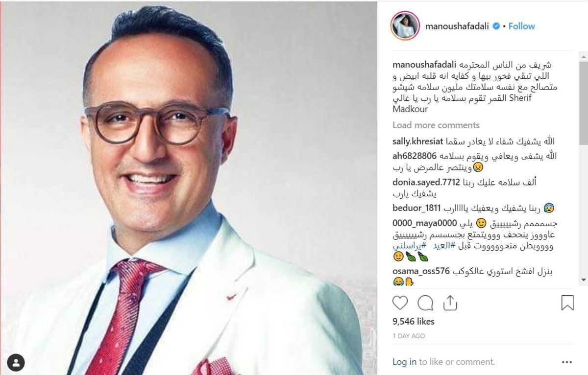Screen dimensions: 588x375
Task: Save the post with the bookmark icon
Action: click(567, 303)
